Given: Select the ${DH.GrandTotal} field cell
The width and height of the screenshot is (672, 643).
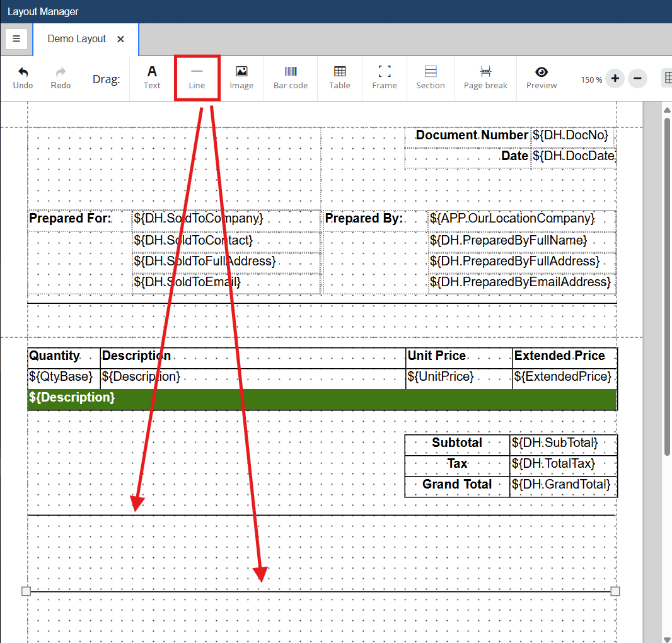Looking at the screenshot, I should (x=562, y=485).
